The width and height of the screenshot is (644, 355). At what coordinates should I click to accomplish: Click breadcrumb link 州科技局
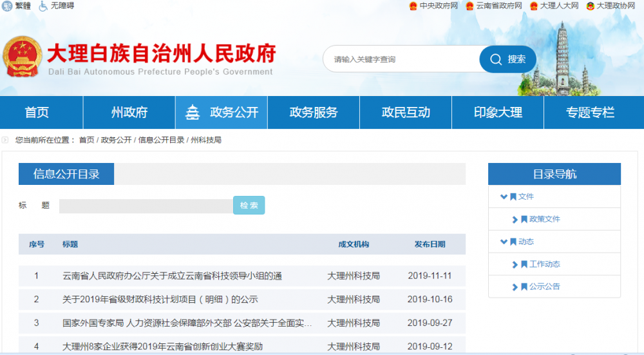(x=206, y=140)
